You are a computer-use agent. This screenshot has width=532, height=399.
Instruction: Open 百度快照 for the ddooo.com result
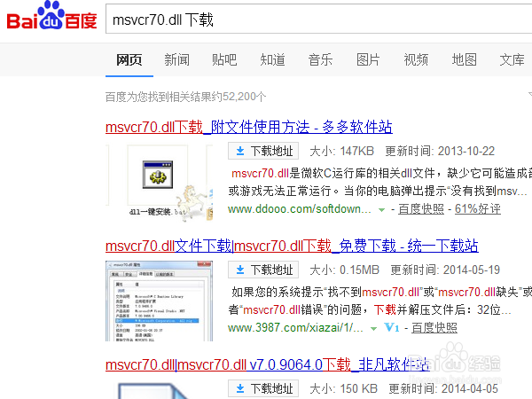[421, 209]
